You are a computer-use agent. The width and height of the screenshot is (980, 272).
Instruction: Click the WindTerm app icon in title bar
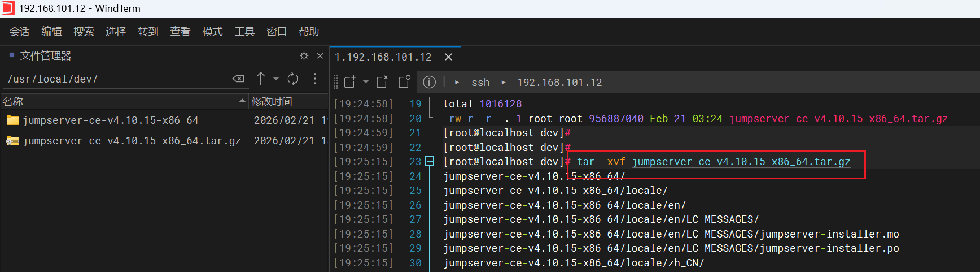point(7,8)
